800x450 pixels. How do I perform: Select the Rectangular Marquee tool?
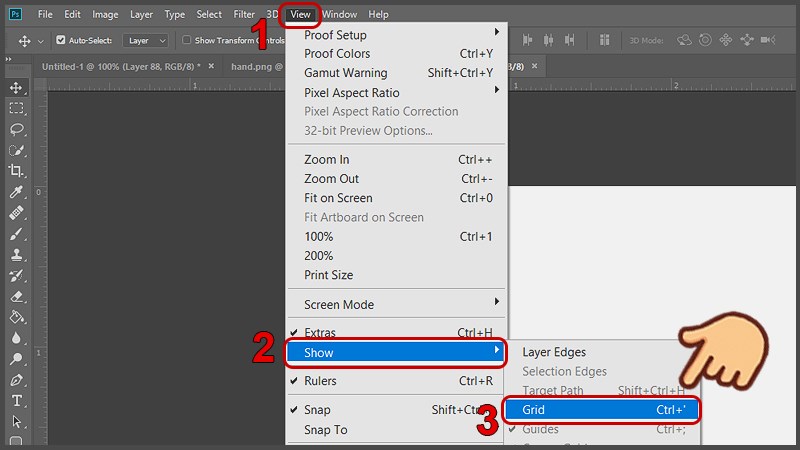(x=17, y=108)
